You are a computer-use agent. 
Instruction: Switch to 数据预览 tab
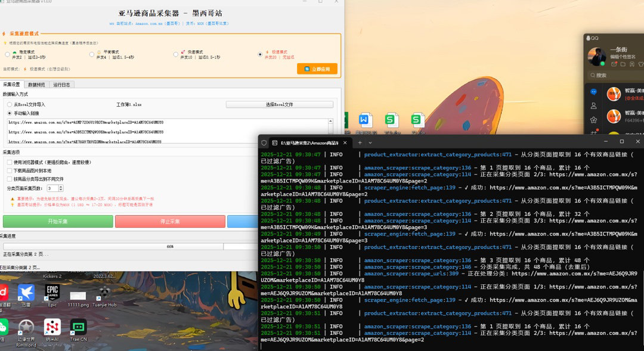(36, 85)
